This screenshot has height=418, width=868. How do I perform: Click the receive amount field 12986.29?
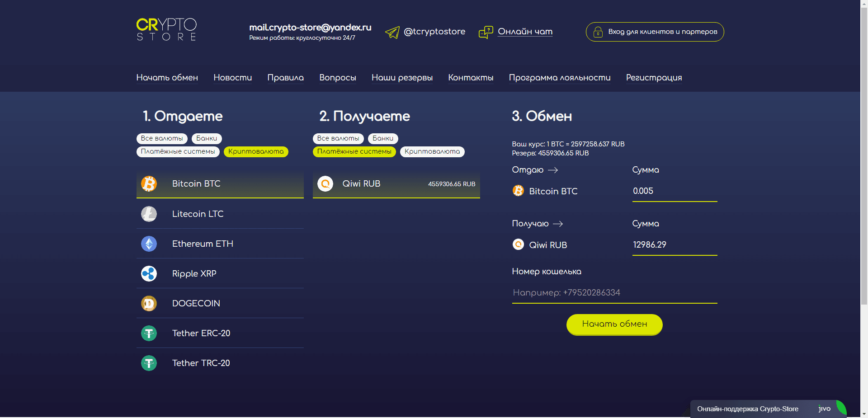tap(675, 245)
